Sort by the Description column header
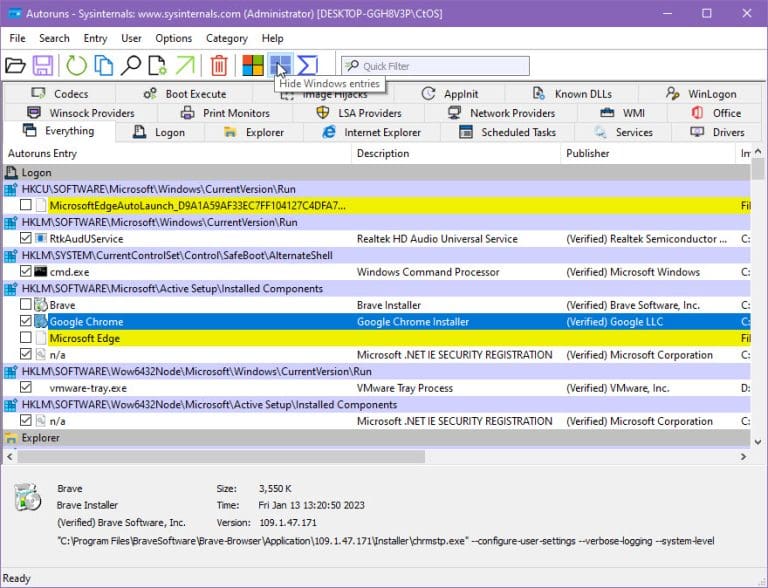 point(456,153)
